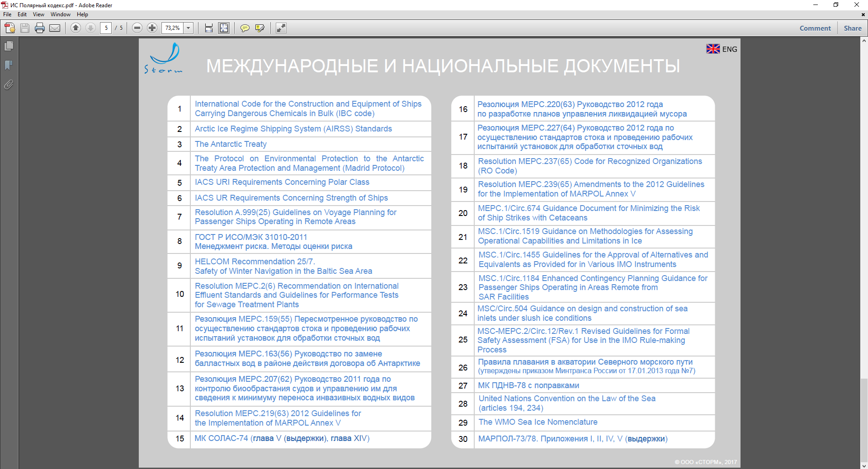Open Резолюция MEPC.227(64) link

[585, 137]
